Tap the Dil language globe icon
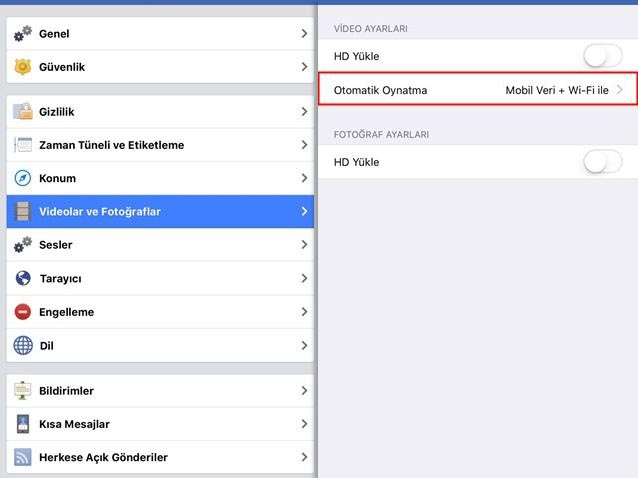638x478 pixels. point(23,346)
